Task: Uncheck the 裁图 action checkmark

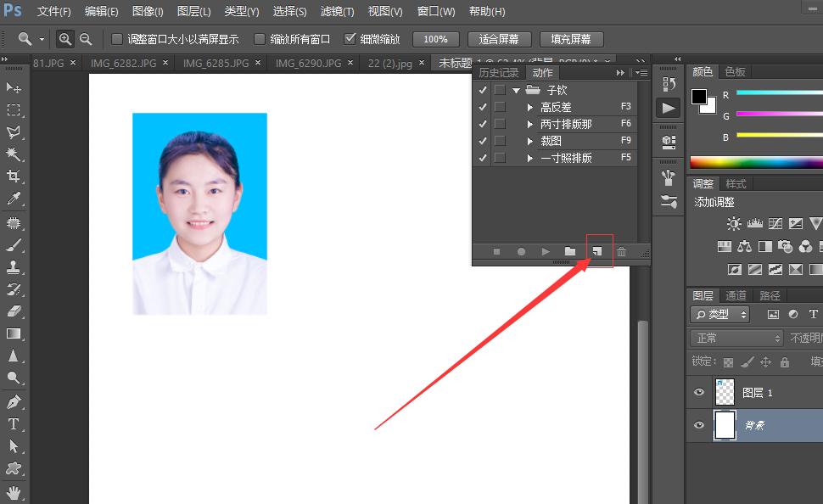Action: 482,140
